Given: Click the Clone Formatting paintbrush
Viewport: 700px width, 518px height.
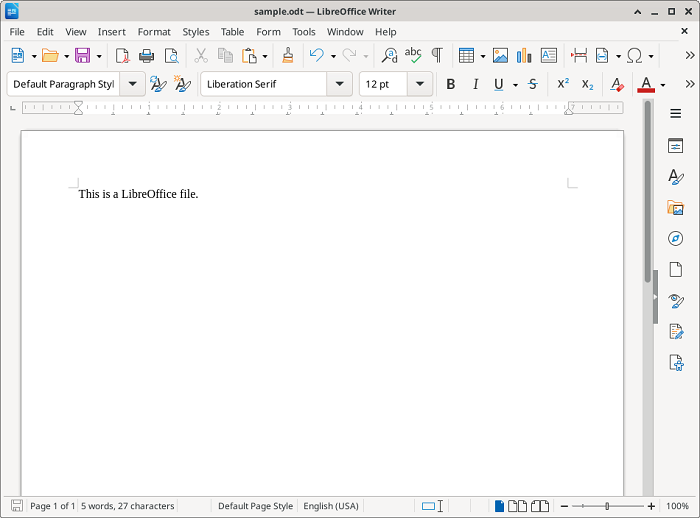Looking at the screenshot, I should pyautogui.click(x=288, y=56).
